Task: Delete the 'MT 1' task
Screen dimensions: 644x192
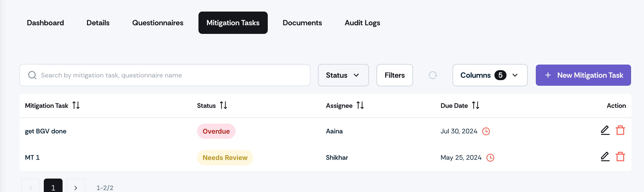Action: tap(620, 157)
